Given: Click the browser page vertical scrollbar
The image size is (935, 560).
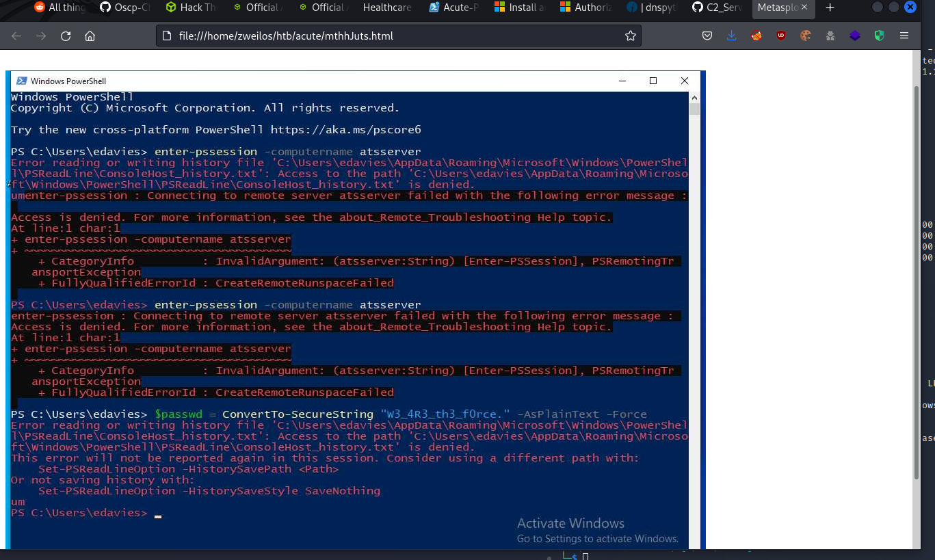Looking at the screenshot, I should pos(917,274).
